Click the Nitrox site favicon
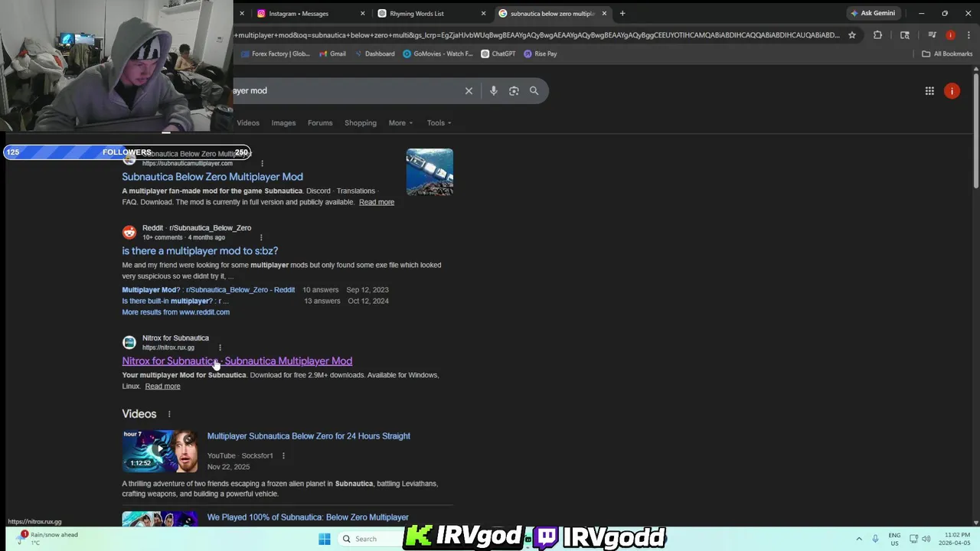980x551 pixels. 129,342
